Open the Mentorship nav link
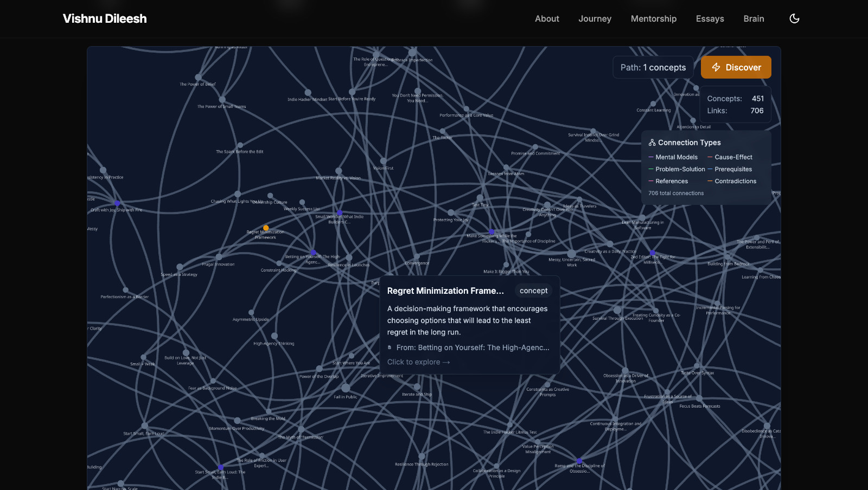The image size is (868, 490). pos(653,18)
